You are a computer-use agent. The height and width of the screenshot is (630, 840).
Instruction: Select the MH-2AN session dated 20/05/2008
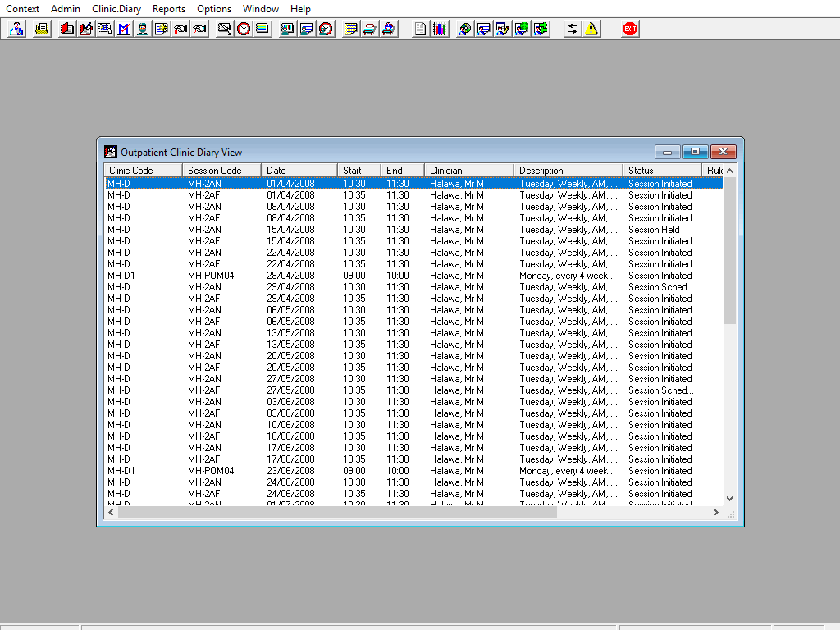(x=413, y=356)
